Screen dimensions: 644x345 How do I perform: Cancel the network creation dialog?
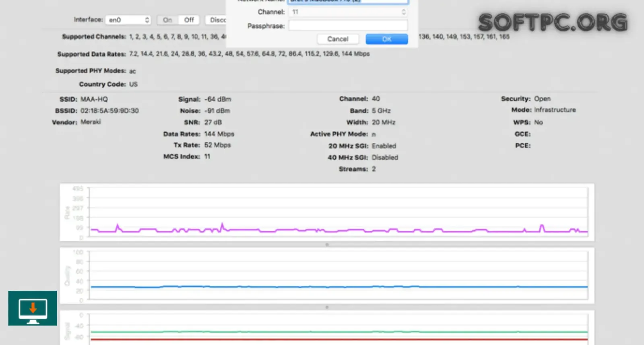[x=338, y=39]
